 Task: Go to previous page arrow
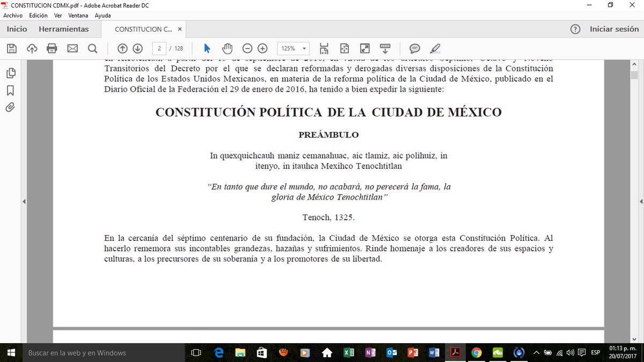click(x=122, y=49)
